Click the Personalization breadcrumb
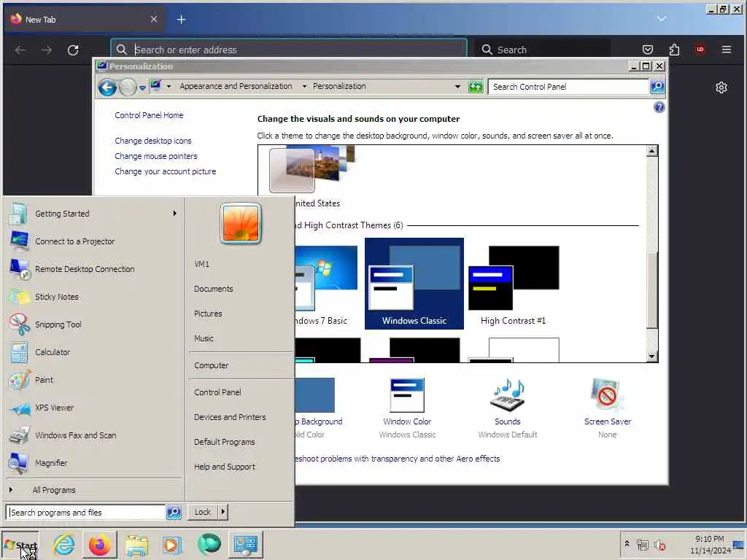Viewport: 747px width, 560px height. point(339,86)
